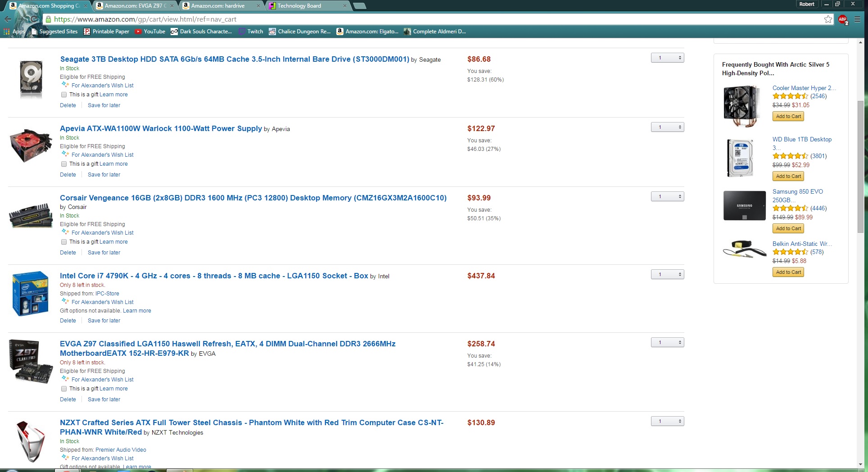Image resolution: width=868 pixels, height=472 pixels.
Task: Click the browser back arrow
Action: (8, 19)
